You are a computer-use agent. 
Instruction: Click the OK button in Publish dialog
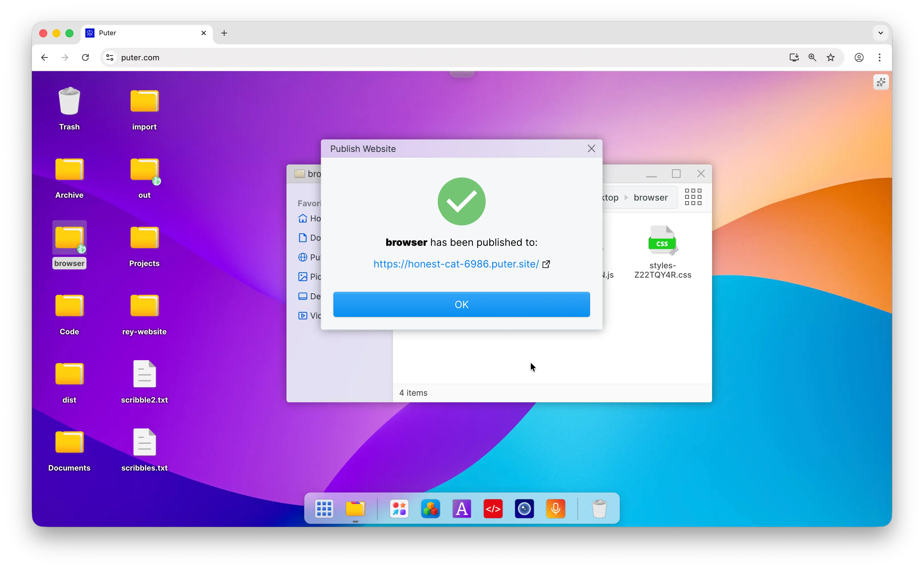pos(461,304)
